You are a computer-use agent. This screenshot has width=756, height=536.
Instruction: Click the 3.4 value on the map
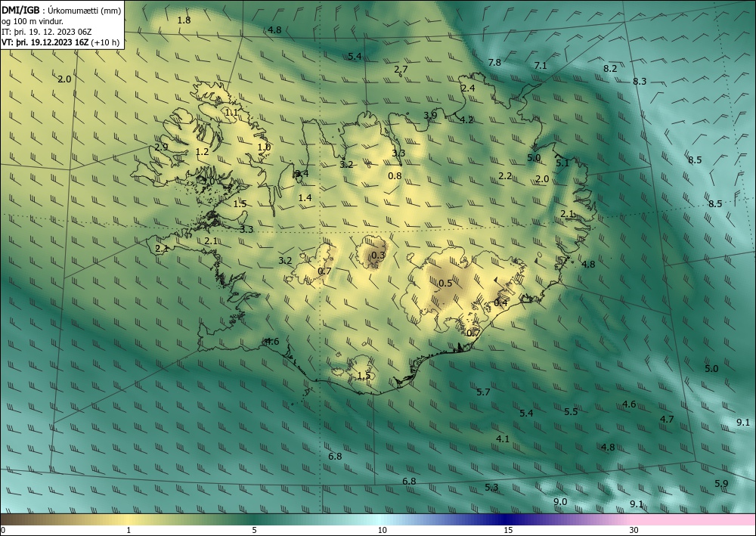[x=302, y=174]
